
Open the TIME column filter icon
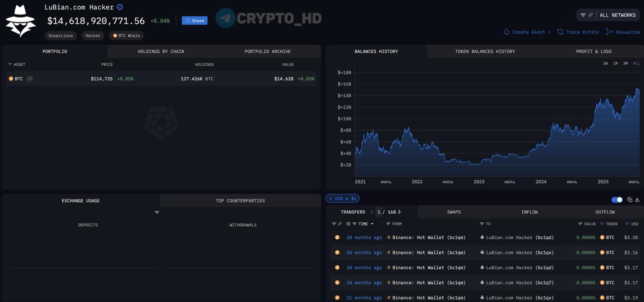click(354, 224)
